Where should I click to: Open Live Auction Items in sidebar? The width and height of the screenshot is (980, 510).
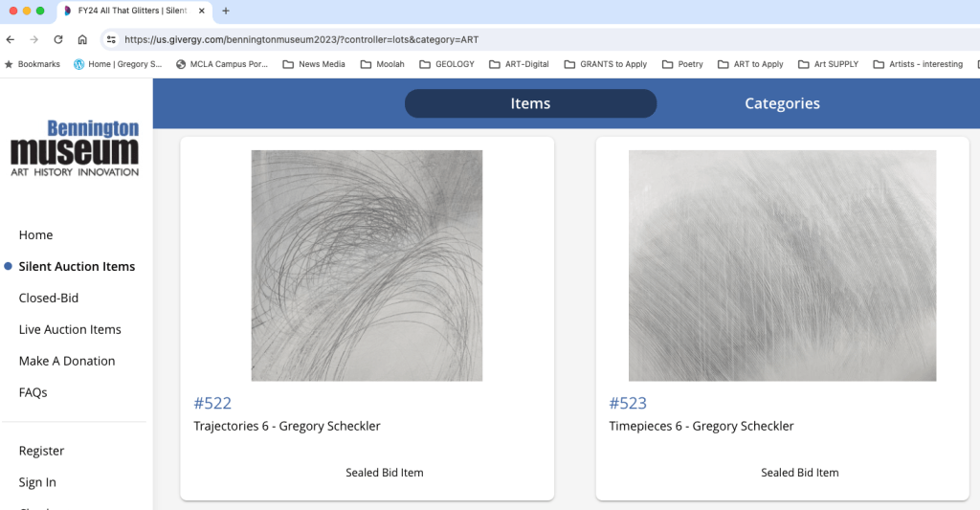[x=70, y=329]
